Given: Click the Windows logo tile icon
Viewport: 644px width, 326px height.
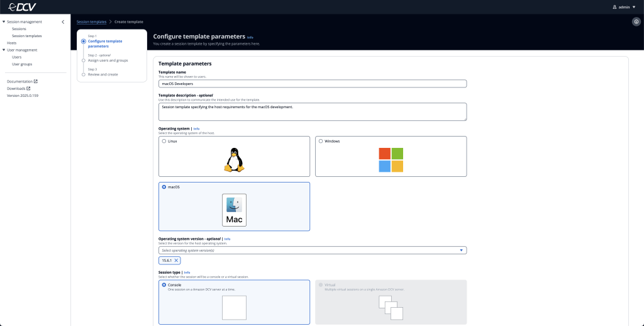Looking at the screenshot, I should [391, 160].
